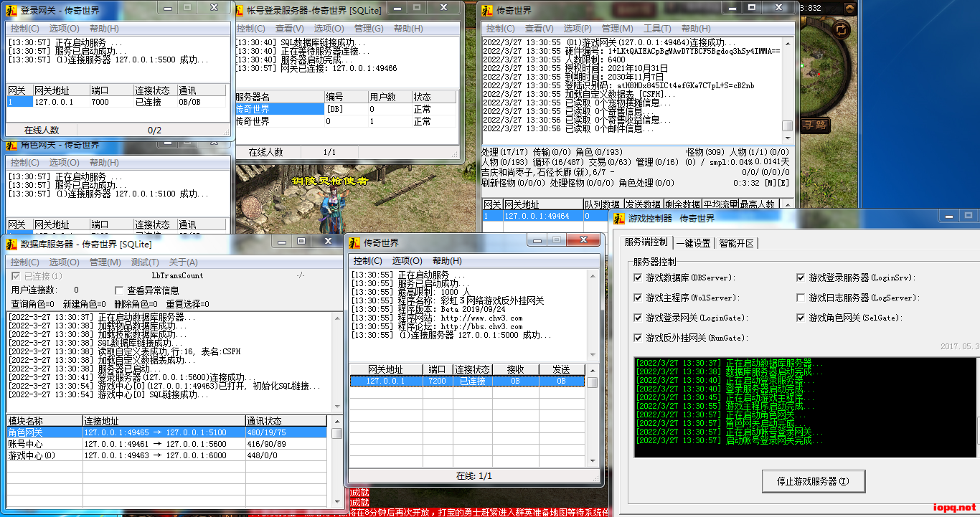Uncheck 游戏数据库 (DBServer)

[x=639, y=278]
